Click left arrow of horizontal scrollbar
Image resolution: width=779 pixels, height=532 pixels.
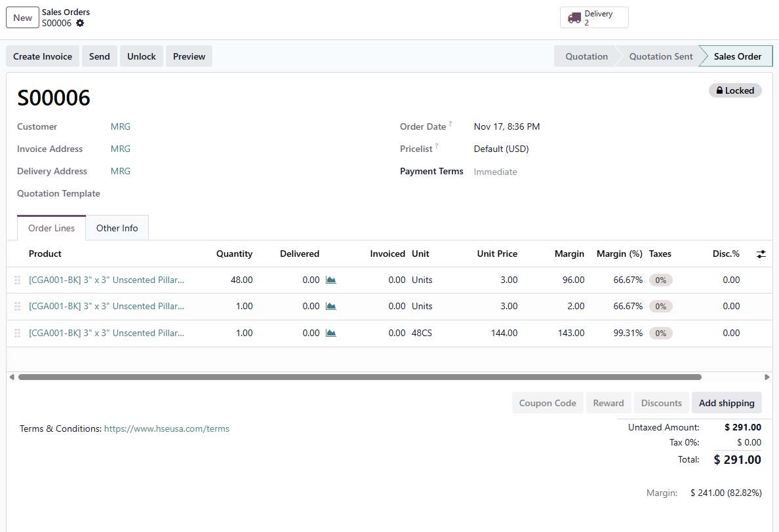11,377
